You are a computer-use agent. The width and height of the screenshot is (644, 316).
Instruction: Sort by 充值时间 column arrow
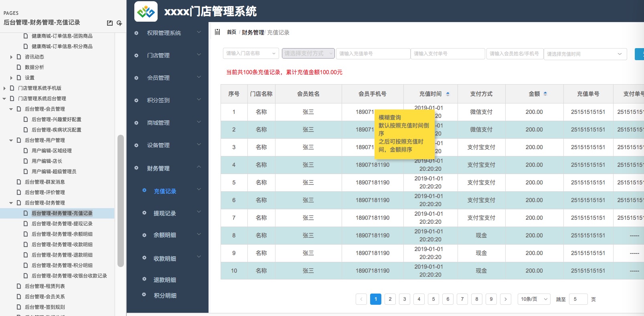point(448,94)
